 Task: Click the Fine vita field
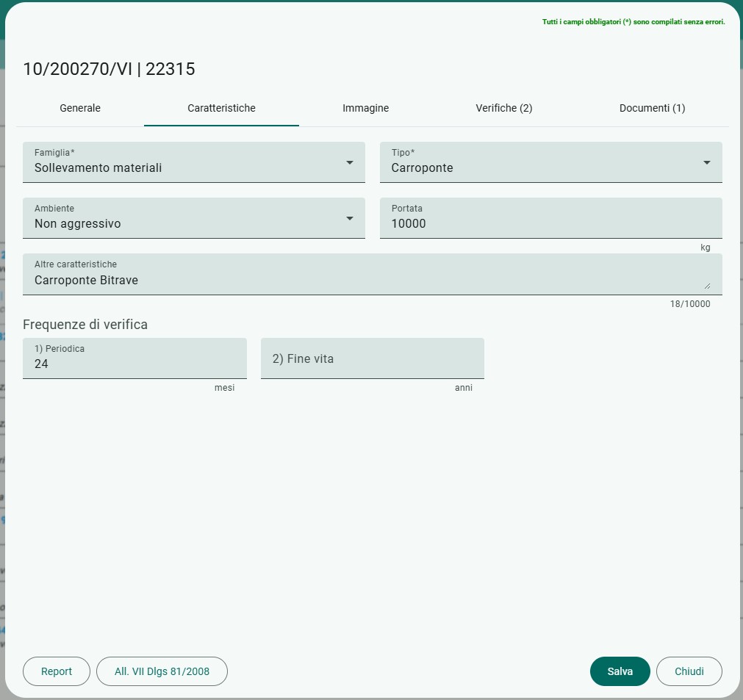click(373, 358)
